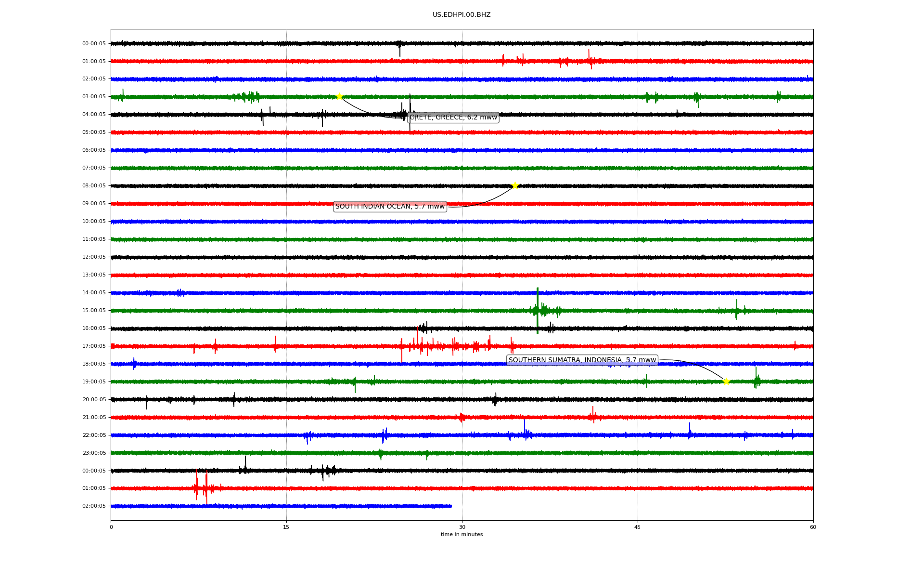Screen dimensions: 924x578
Task: Click the 04:00:05 row label
Action: pos(94,115)
